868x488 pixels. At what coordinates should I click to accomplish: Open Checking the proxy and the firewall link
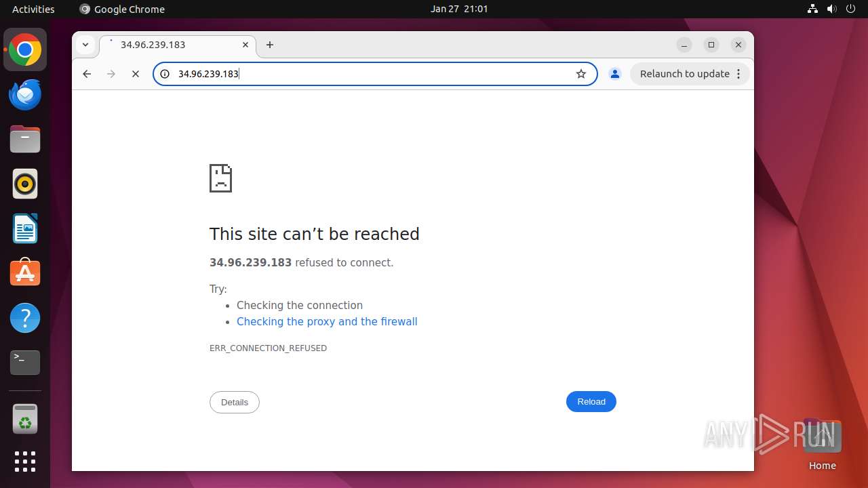click(327, 321)
